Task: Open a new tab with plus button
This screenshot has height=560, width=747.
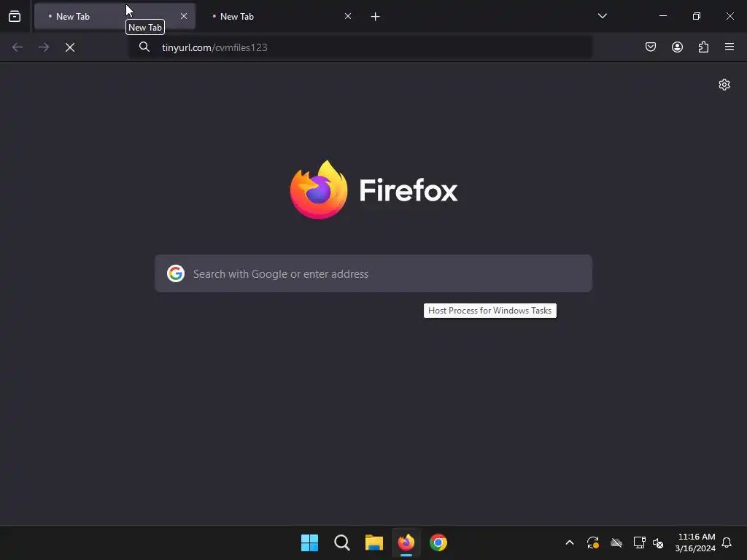Action: (376, 17)
